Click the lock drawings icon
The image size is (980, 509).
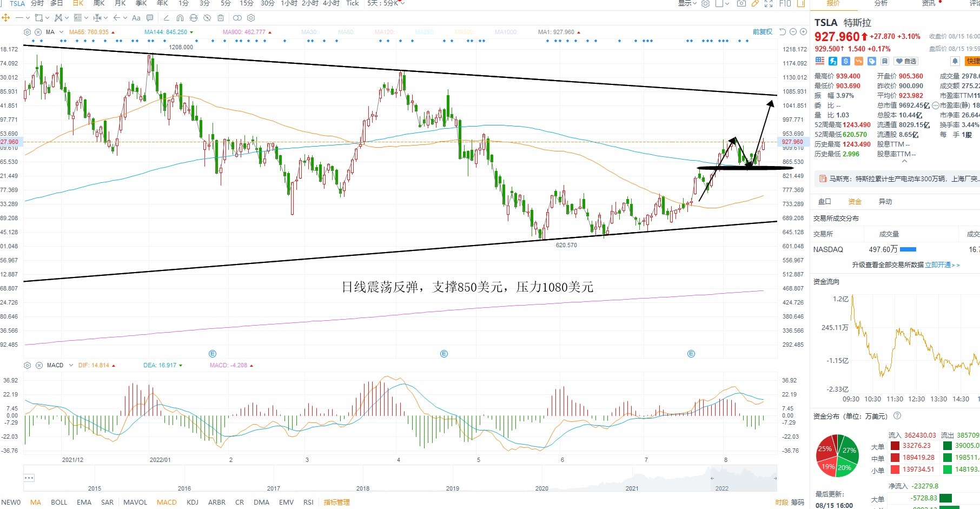(x=194, y=18)
